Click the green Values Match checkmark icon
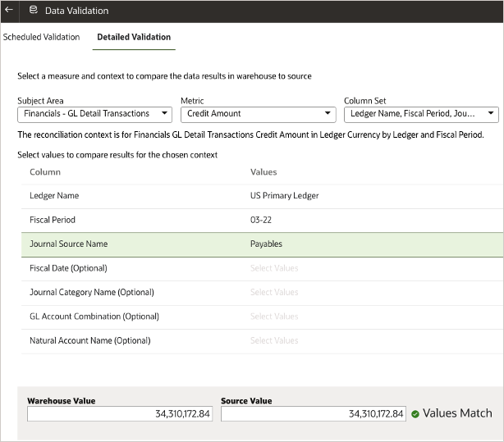This screenshot has width=504, height=442. click(x=415, y=414)
